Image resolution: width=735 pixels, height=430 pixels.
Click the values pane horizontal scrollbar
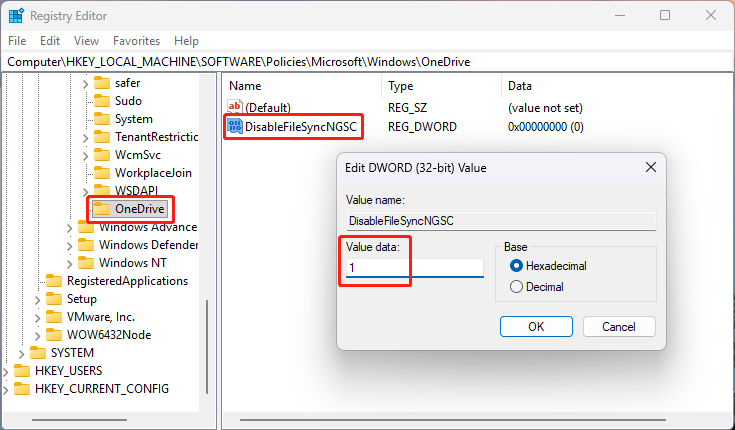453,420
